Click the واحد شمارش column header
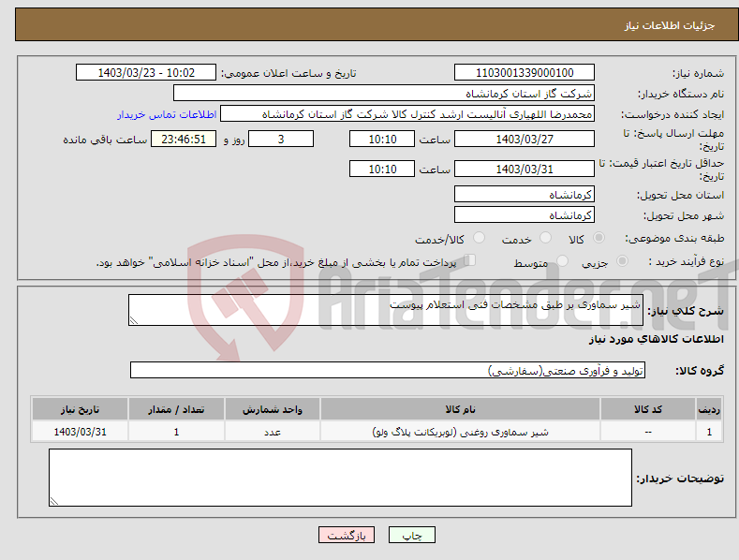Image resolution: width=739 pixels, height=560 pixels. pyautogui.click(x=273, y=409)
